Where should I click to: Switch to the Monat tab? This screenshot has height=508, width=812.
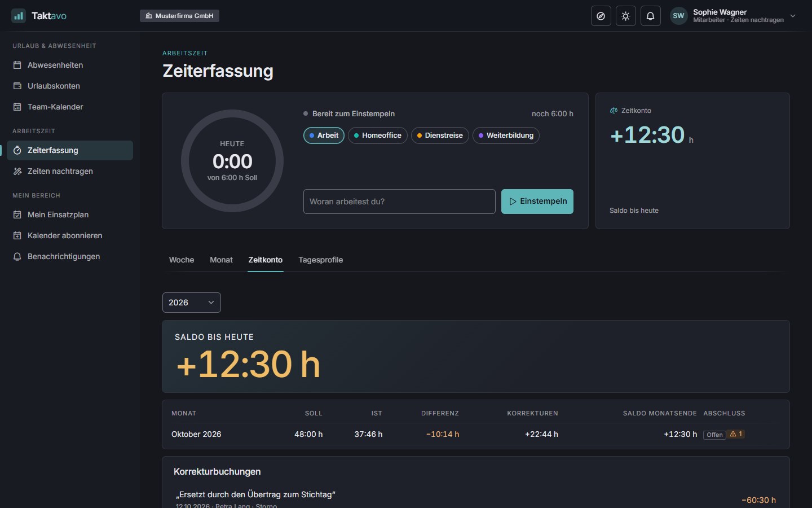click(x=221, y=260)
